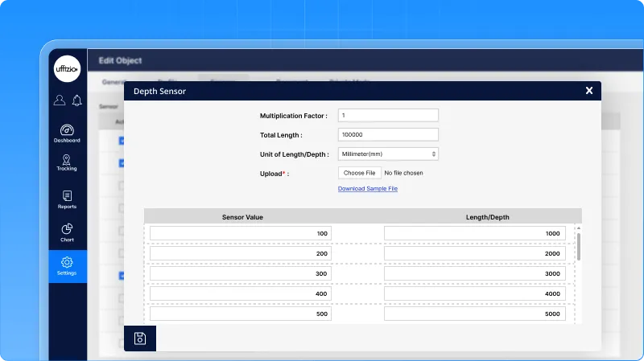Open the Dashboard from sidebar

coord(68,133)
